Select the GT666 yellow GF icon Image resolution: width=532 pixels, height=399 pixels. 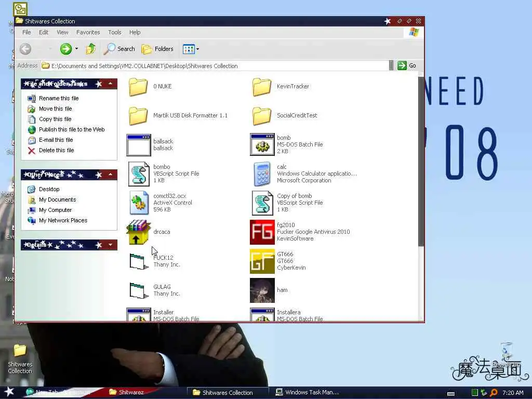pos(262,261)
